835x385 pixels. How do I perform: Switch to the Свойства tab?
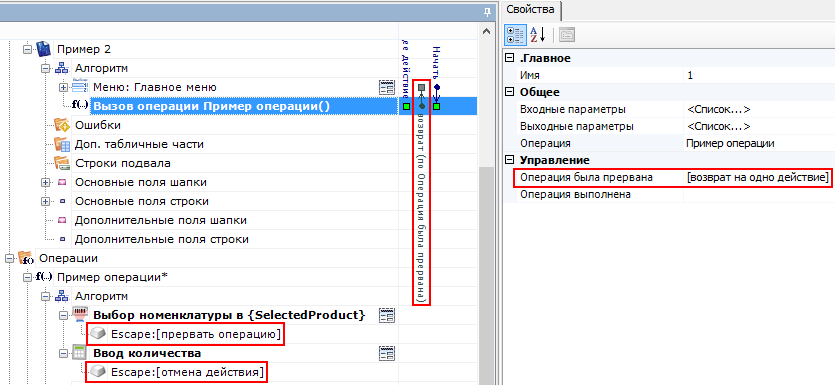point(530,9)
